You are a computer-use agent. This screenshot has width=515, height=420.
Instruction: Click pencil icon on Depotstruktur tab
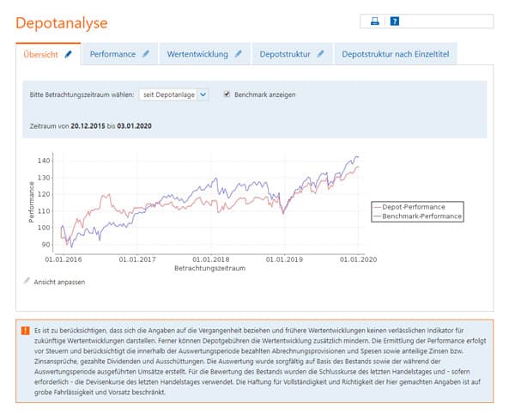(321, 54)
